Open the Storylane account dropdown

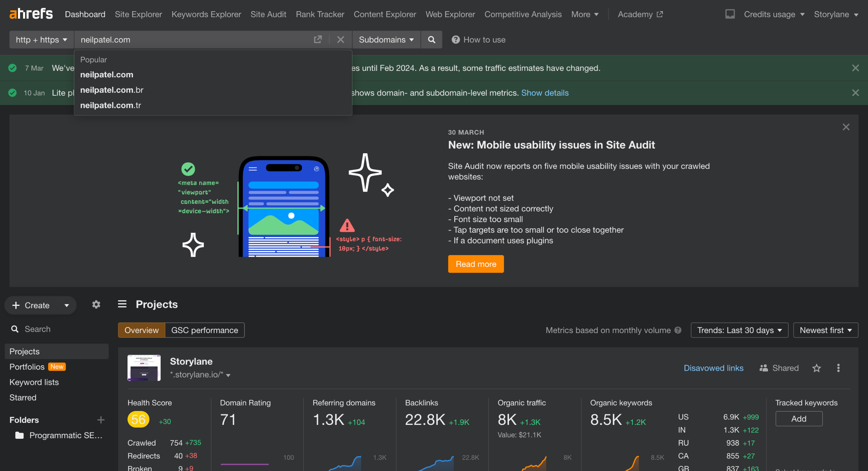click(x=836, y=14)
